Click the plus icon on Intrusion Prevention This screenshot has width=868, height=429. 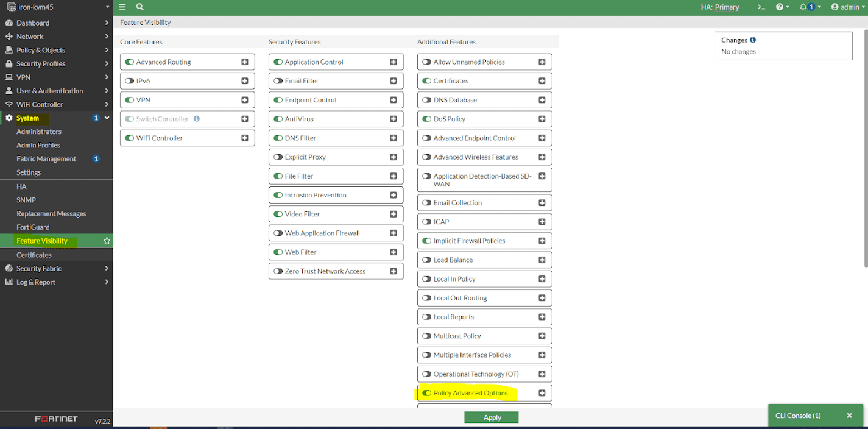[393, 195]
